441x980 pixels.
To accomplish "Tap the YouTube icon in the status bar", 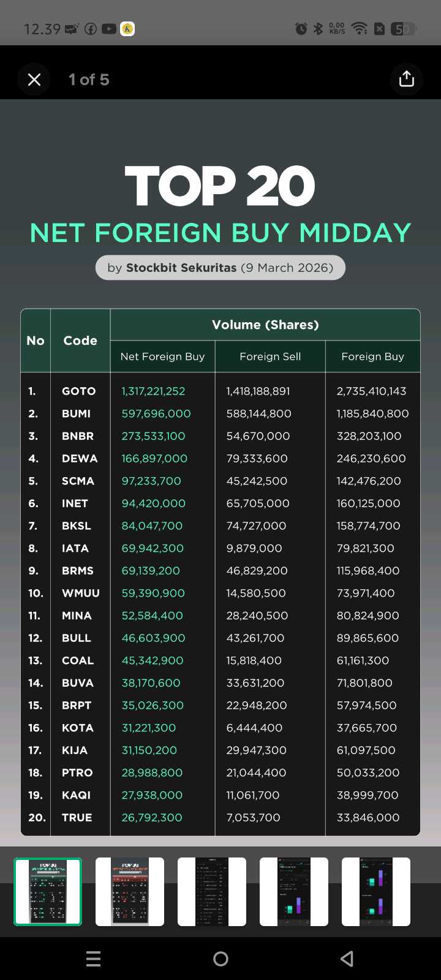I will point(109,29).
